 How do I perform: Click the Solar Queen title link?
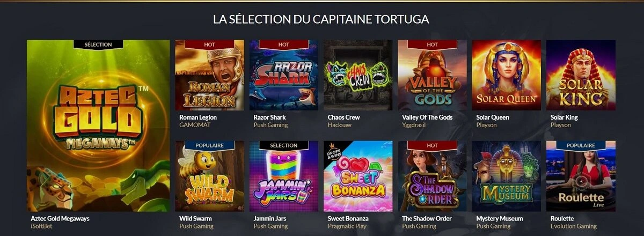click(493, 117)
